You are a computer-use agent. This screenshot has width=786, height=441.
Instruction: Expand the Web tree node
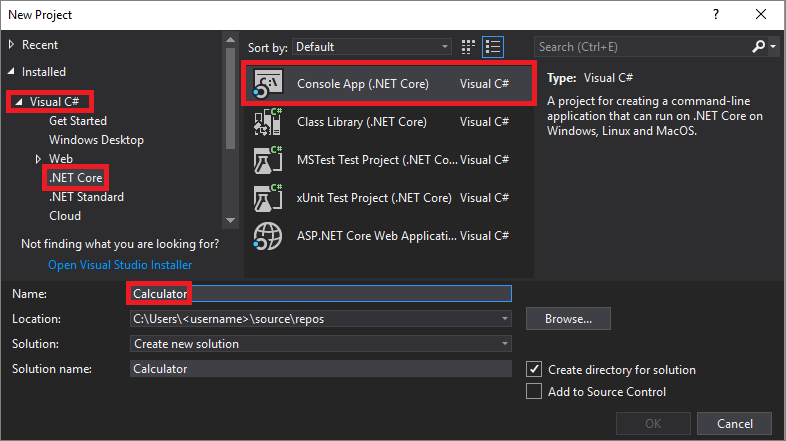[x=39, y=159]
